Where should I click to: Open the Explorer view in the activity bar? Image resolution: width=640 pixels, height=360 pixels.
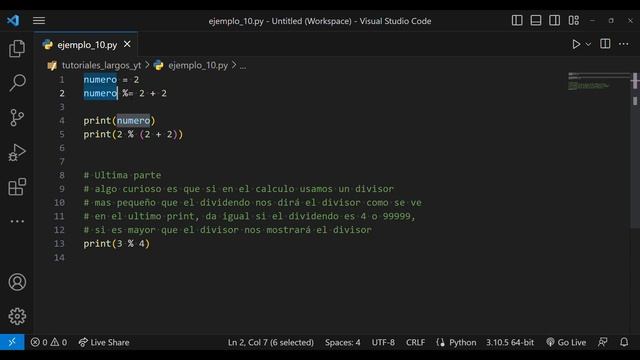point(17,49)
